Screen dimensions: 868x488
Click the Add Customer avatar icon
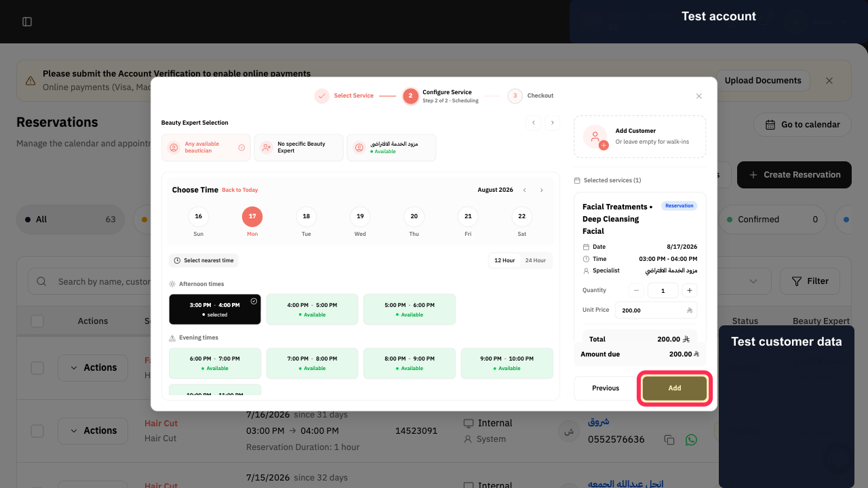click(x=595, y=136)
